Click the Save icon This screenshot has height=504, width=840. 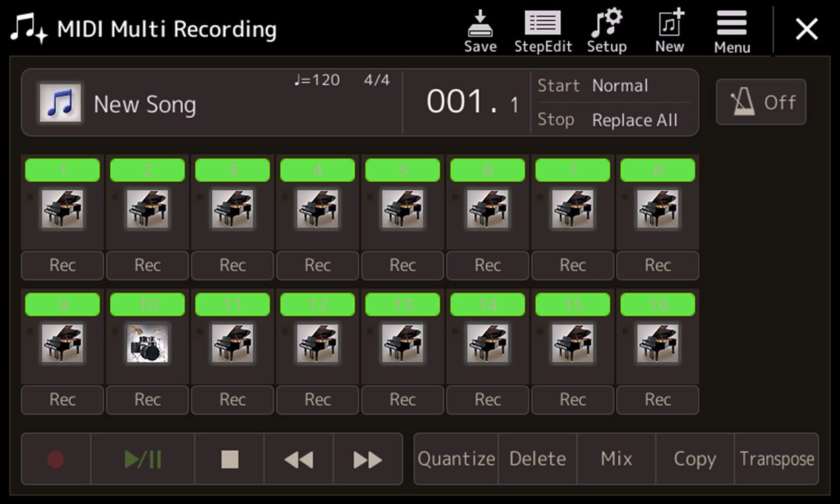pyautogui.click(x=480, y=30)
